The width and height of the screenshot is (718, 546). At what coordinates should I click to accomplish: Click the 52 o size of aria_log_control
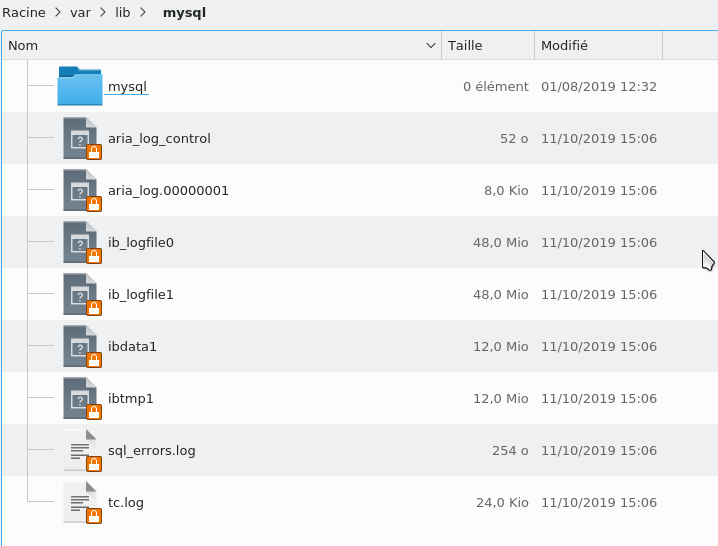tap(514, 138)
